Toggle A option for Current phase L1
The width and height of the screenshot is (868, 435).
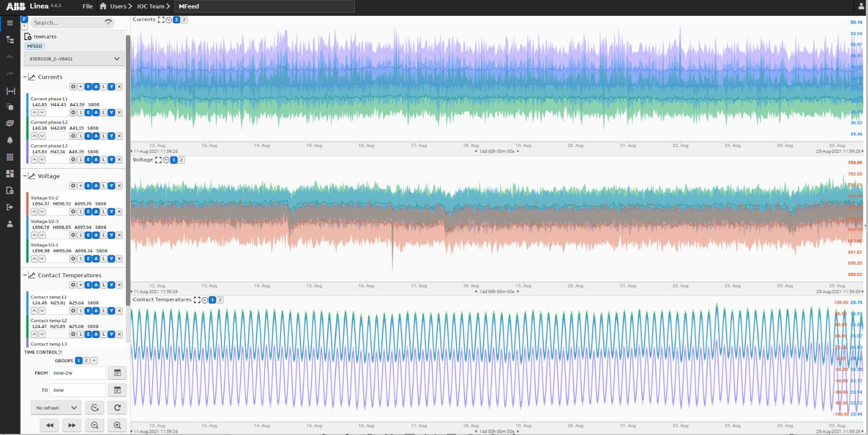[96, 113]
